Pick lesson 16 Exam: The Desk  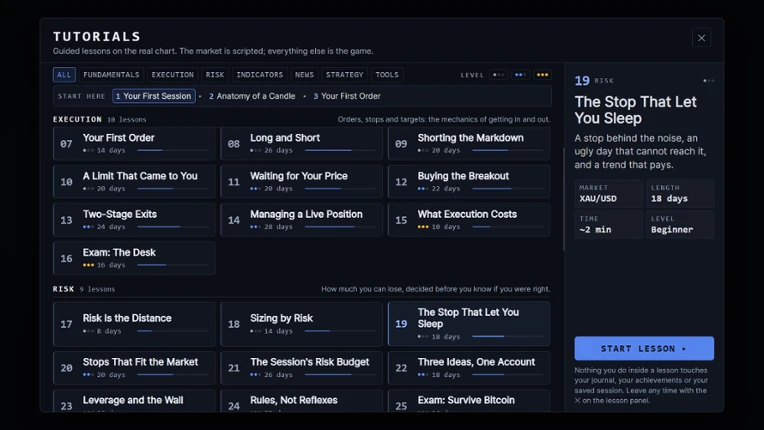tap(134, 258)
